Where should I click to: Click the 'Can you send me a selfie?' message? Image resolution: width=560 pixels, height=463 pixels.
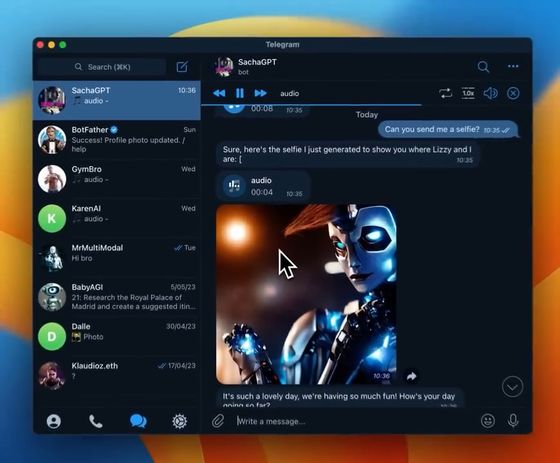click(448, 129)
